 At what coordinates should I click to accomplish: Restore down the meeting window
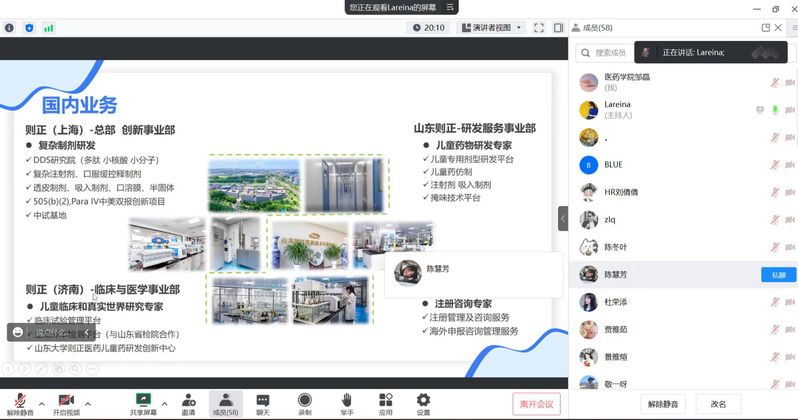click(x=776, y=9)
